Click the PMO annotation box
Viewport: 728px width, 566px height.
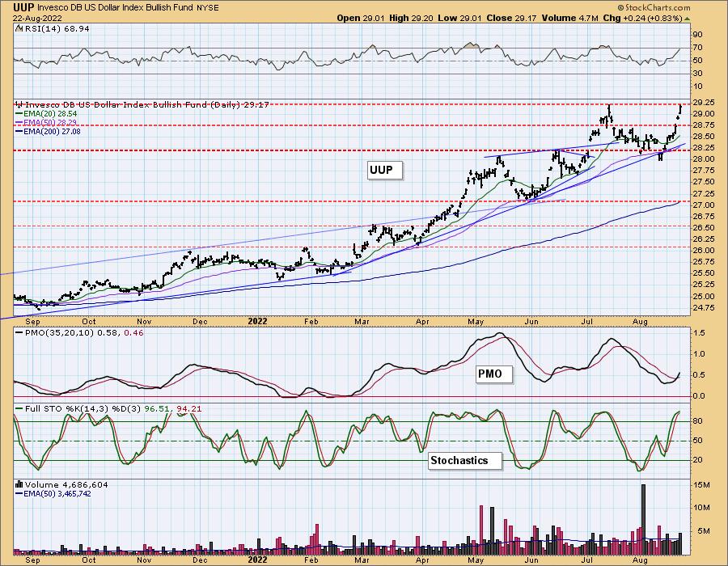[495, 374]
